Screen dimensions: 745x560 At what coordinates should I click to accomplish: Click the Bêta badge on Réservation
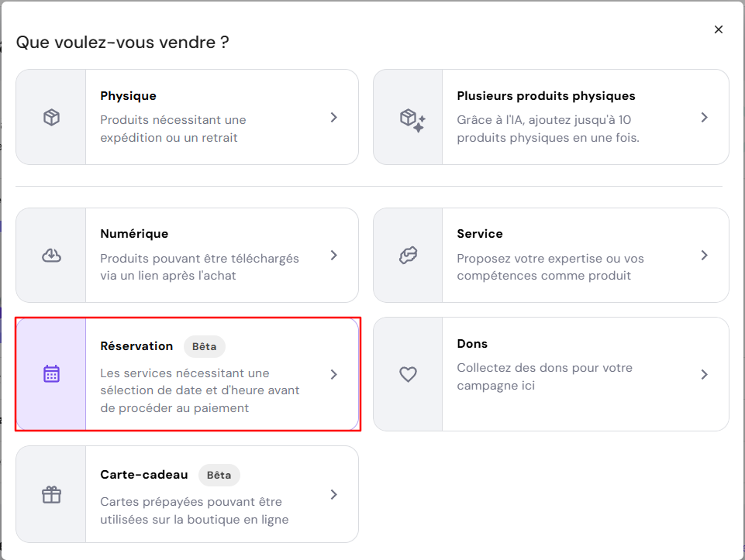pyautogui.click(x=205, y=346)
